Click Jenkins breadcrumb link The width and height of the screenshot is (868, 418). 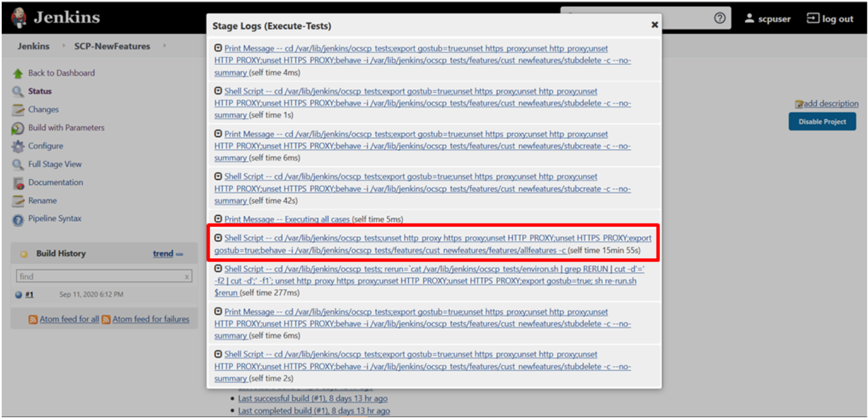tap(33, 46)
